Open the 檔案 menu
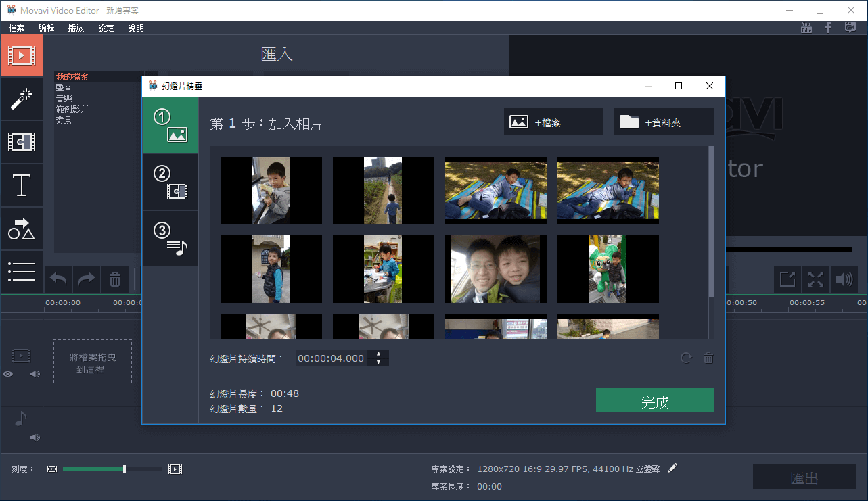868x501 pixels. 17,28
